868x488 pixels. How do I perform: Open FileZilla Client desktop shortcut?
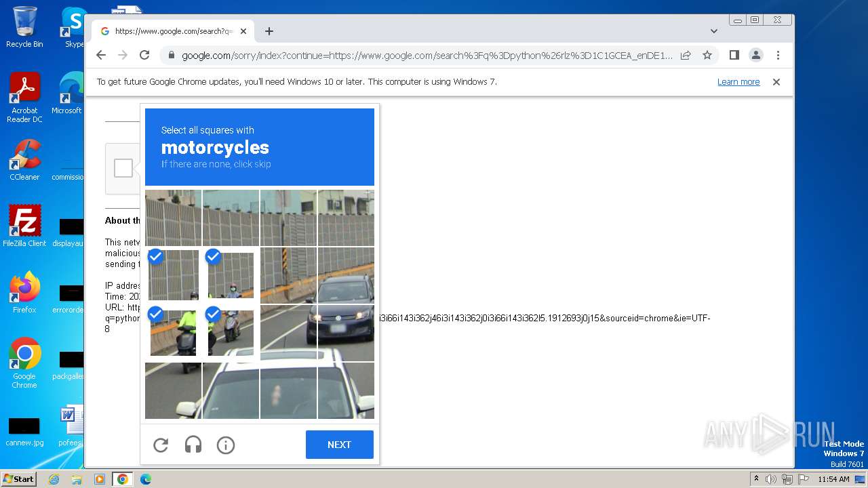coord(24,226)
